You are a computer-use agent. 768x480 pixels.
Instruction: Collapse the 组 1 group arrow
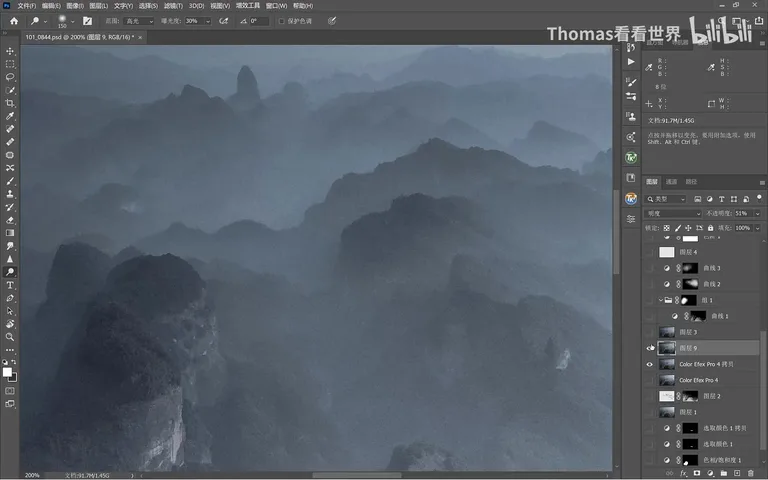tap(660, 300)
